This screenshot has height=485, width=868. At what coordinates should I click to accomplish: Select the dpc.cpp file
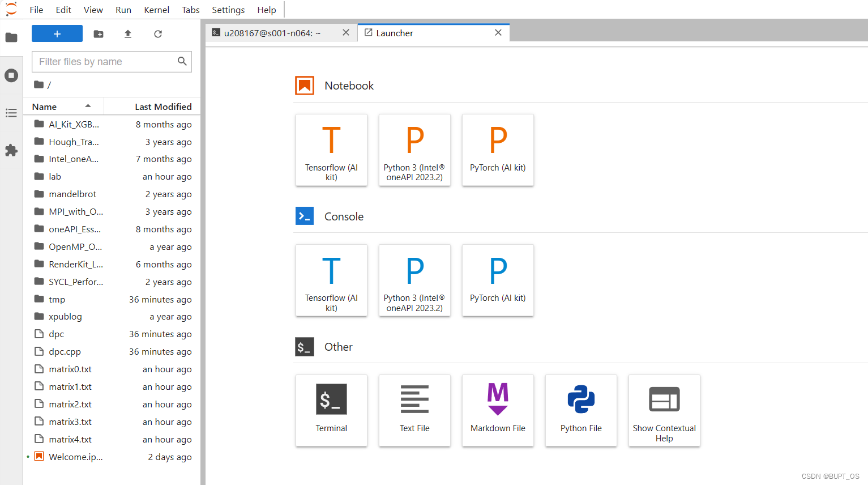click(112, 352)
